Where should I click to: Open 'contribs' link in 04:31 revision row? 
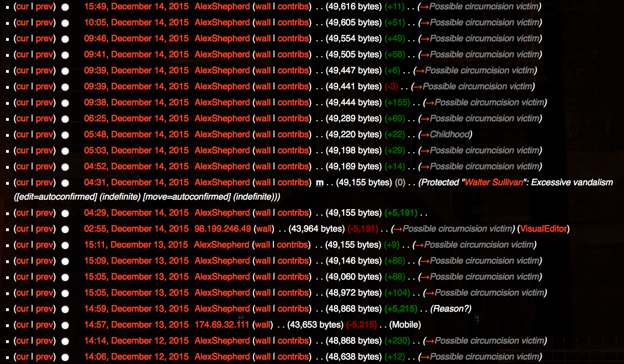[x=293, y=183]
